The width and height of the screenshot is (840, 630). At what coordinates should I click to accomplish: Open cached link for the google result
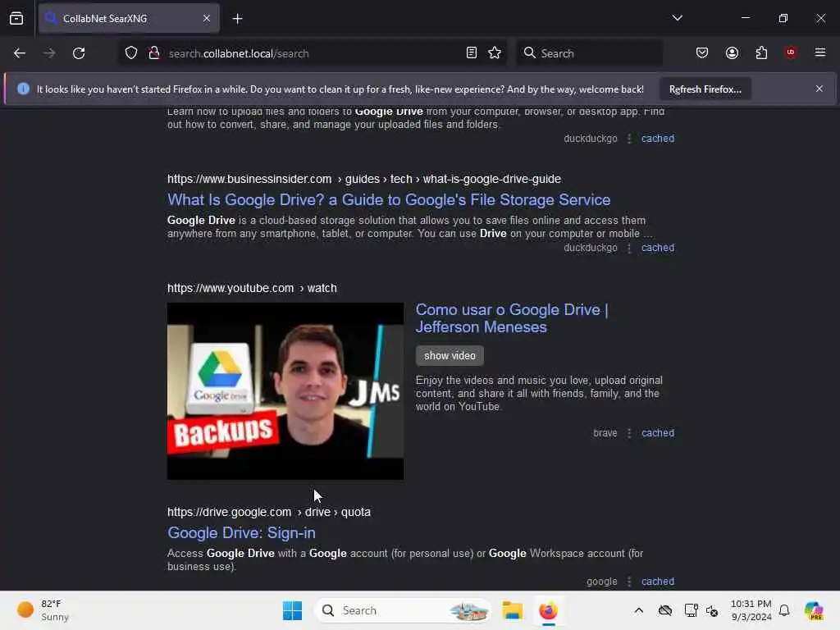pyautogui.click(x=658, y=582)
